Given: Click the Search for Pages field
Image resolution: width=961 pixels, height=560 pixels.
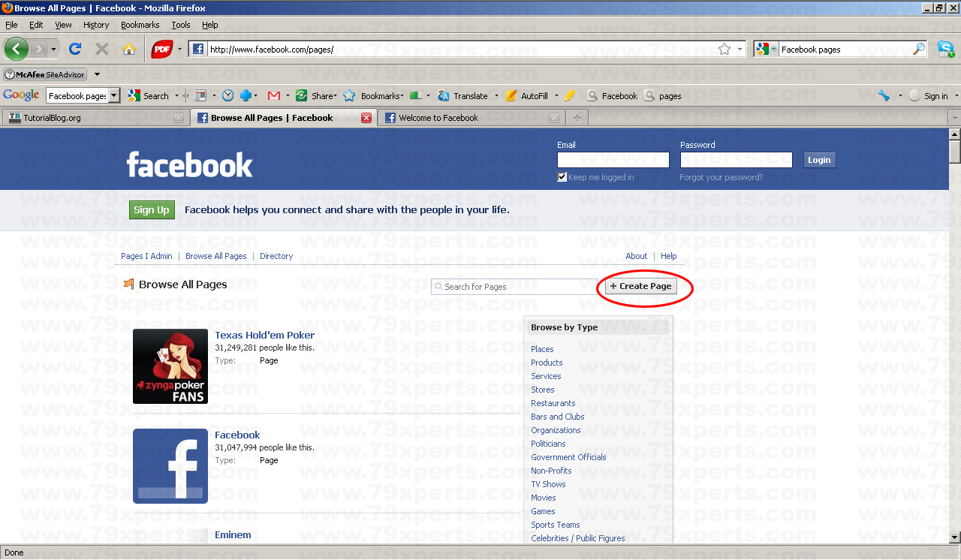Looking at the screenshot, I should pyautogui.click(x=514, y=287).
